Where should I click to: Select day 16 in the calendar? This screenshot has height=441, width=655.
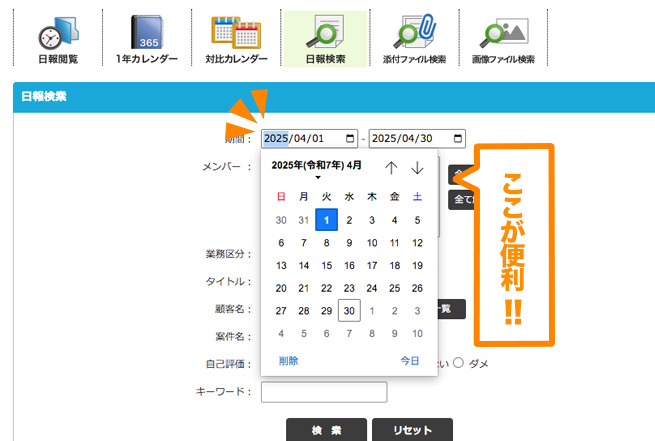[349, 265]
